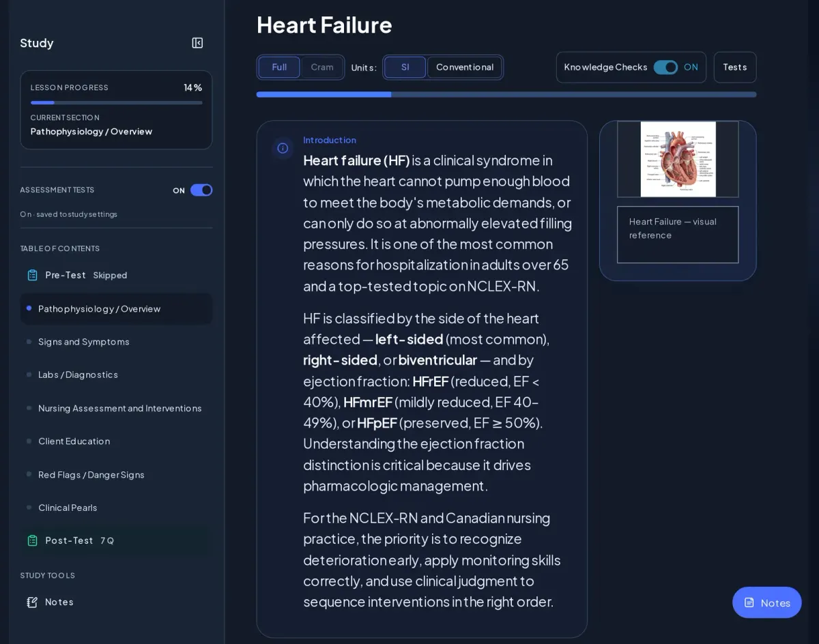Select the Full study mode
This screenshot has height=644, width=819.
[x=279, y=67]
